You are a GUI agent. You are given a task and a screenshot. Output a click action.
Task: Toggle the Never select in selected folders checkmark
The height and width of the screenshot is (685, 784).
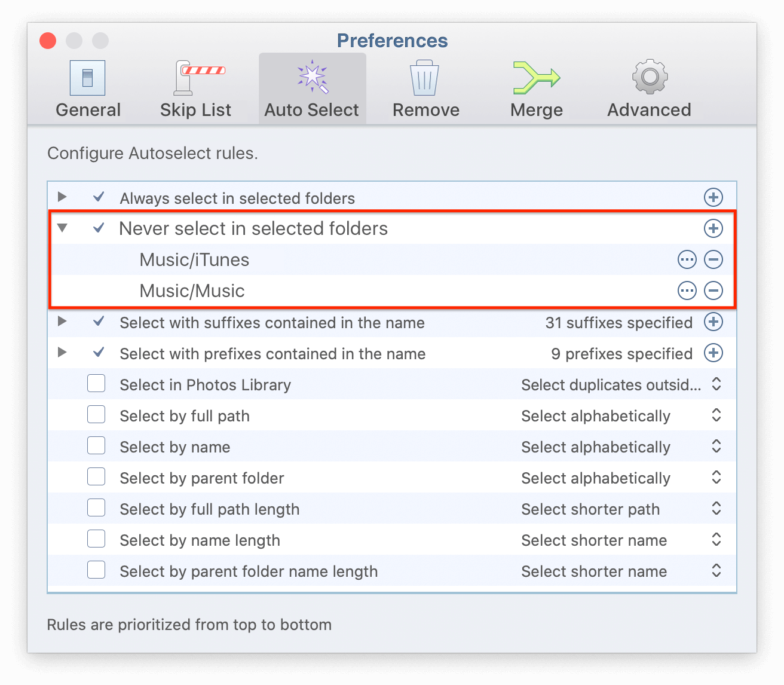[x=99, y=228]
